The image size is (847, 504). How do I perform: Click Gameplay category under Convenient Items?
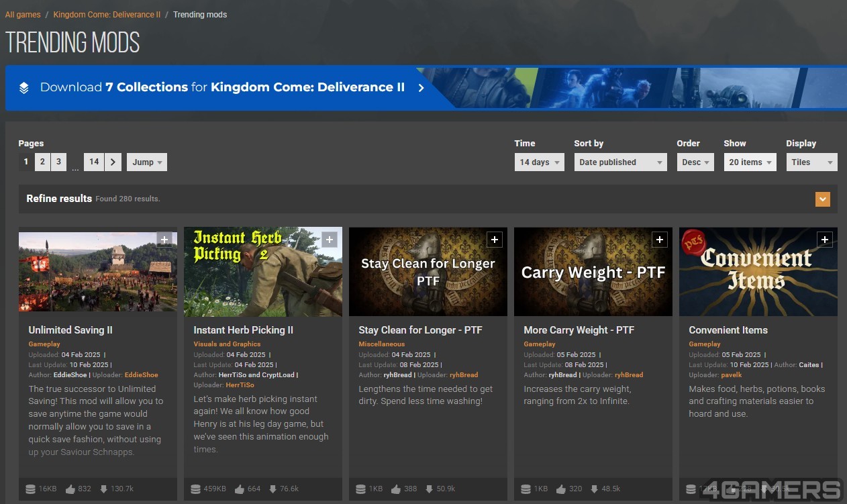[705, 344]
